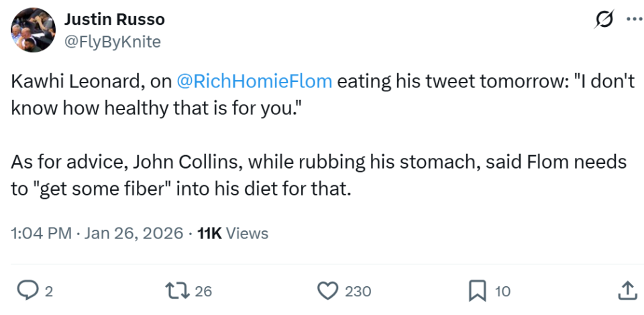Click the repost count showing 26

(203, 291)
